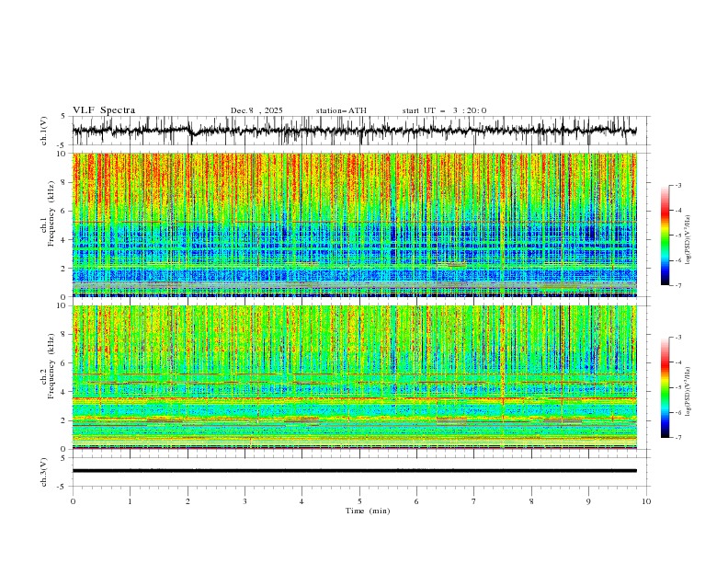Click the '-7' tick of lower colorbar
The image size is (728, 563).
pos(677,438)
